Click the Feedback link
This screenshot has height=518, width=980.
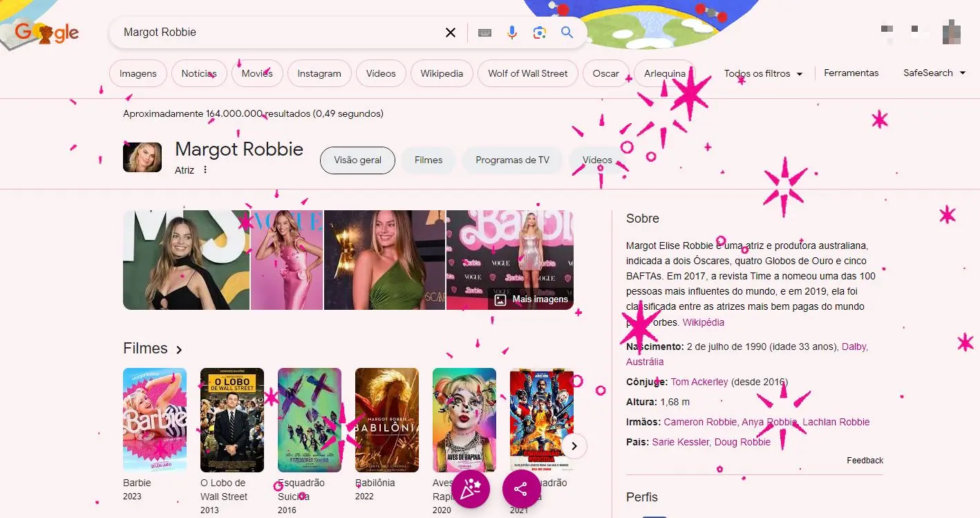coord(865,460)
